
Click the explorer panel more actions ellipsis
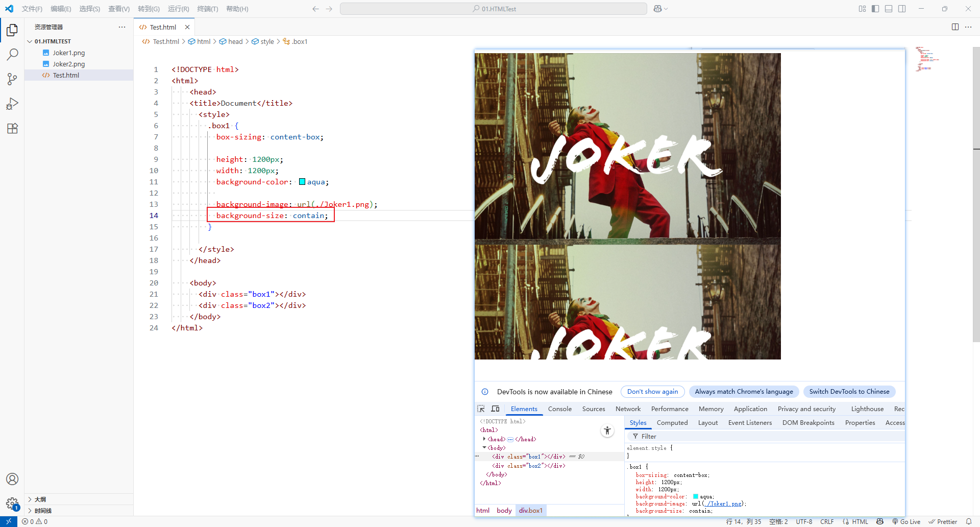pos(122,27)
